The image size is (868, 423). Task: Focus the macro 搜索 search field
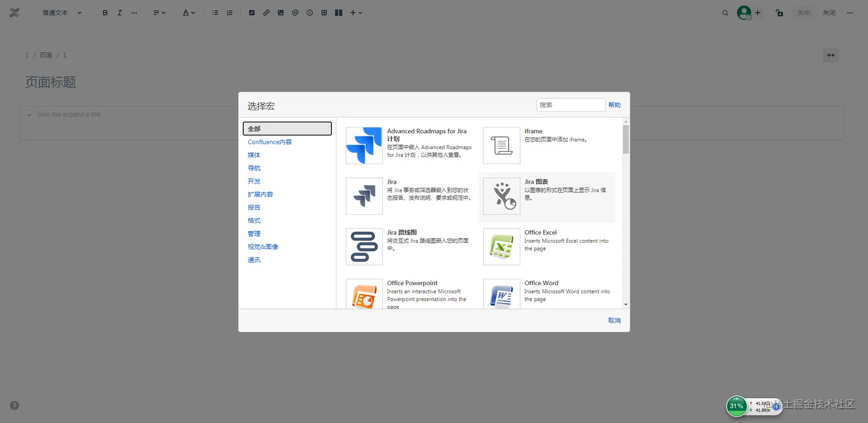point(571,105)
